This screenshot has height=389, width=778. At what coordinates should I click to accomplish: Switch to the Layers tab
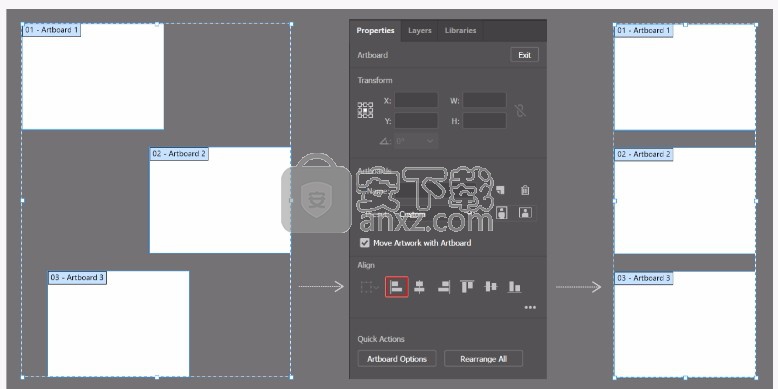[x=419, y=30]
